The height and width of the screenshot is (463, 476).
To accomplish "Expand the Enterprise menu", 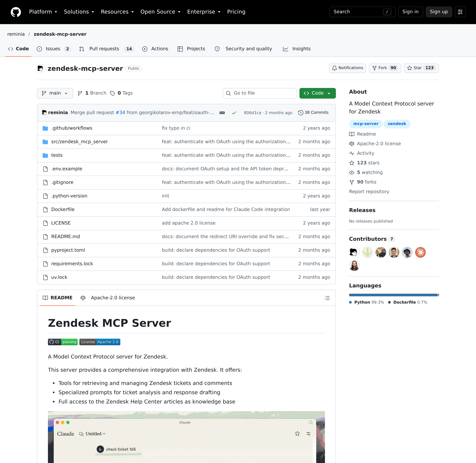I will [x=204, y=12].
